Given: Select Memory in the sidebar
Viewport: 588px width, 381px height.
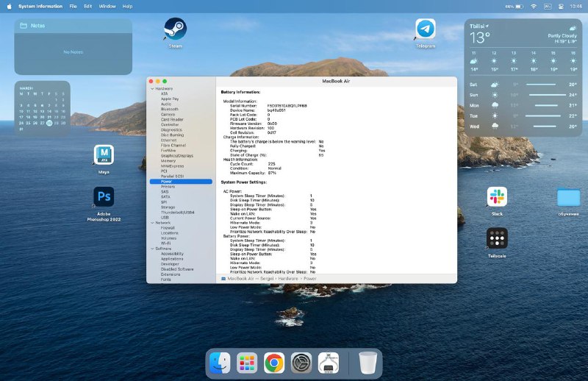Looking at the screenshot, I should point(168,160).
